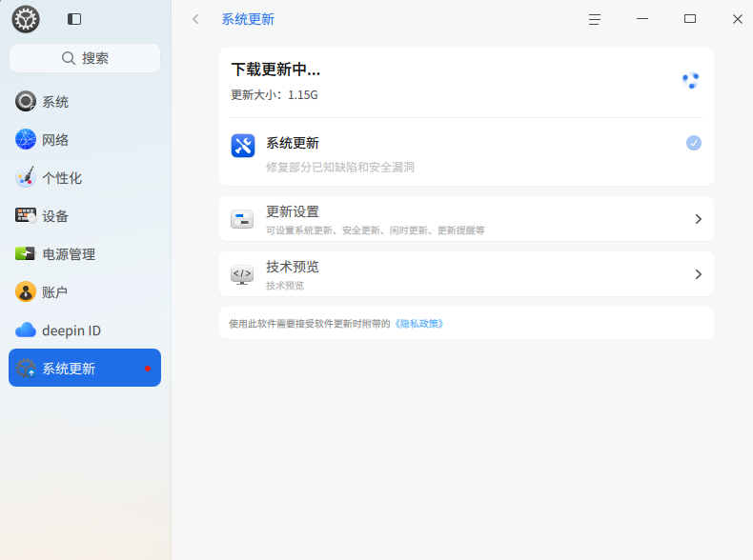Screen dimensions: 753x560
Task: Go back with the left arrow
Action: tap(195, 19)
